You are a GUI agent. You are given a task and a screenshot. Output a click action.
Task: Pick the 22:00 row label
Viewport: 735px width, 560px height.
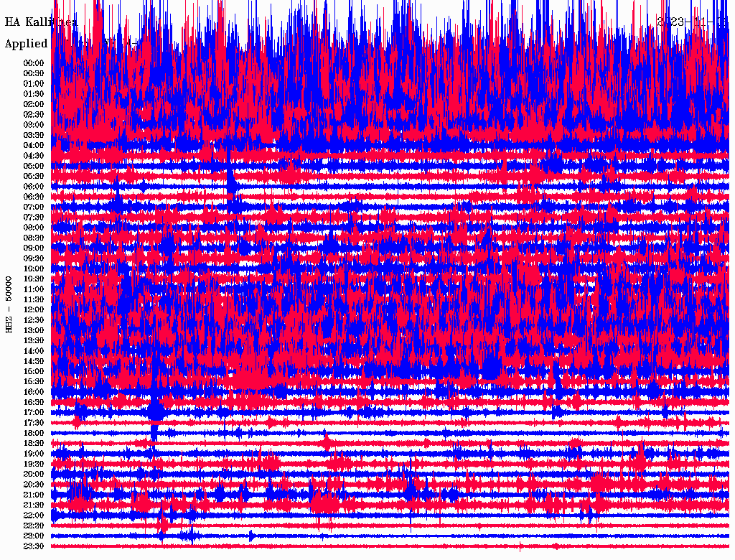pyautogui.click(x=34, y=515)
